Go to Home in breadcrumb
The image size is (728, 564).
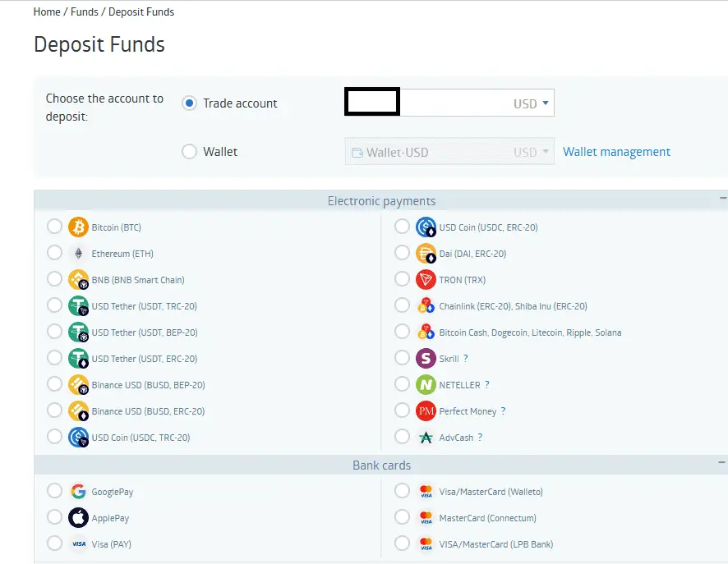pos(47,12)
